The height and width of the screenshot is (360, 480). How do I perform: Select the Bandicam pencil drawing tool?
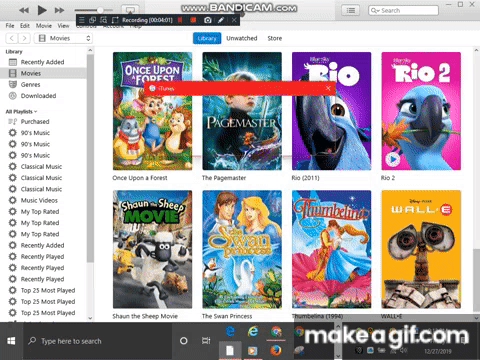pos(221,20)
